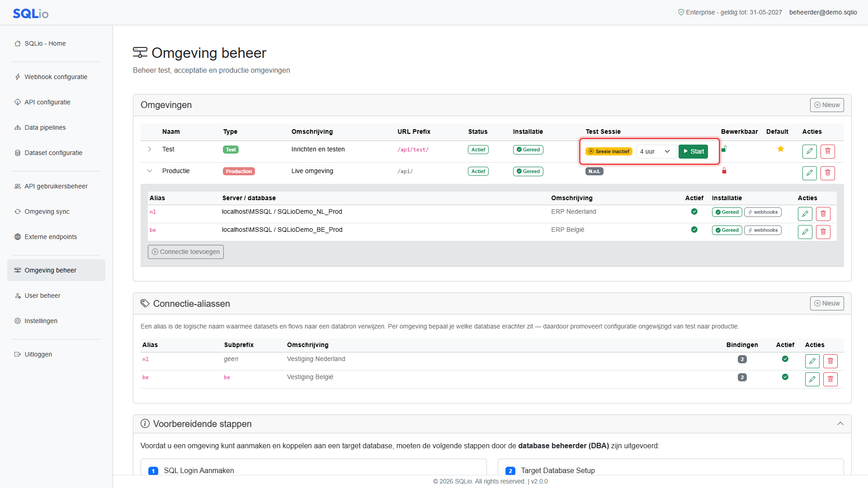Delete the Test environment row
This screenshot has width=868, height=488.
[x=827, y=151]
